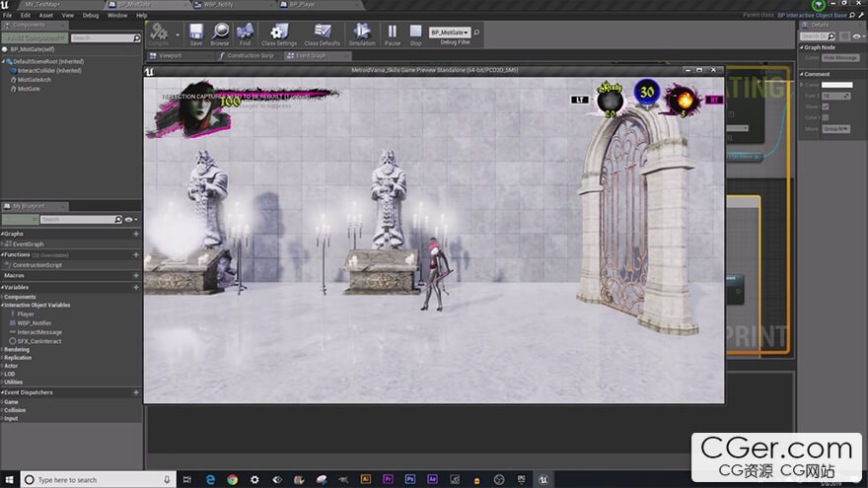Click Windows 'Type here to search' box

(99, 480)
